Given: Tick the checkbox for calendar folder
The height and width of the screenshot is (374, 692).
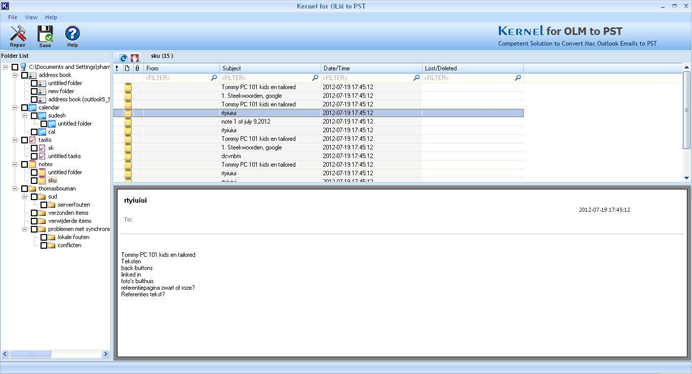Looking at the screenshot, I should (x=25, y=107).
